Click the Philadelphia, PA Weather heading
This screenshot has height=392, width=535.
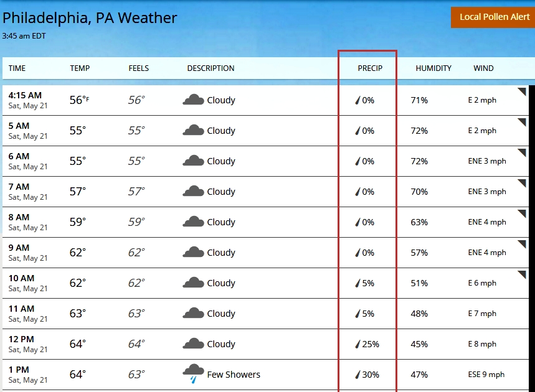89,18
